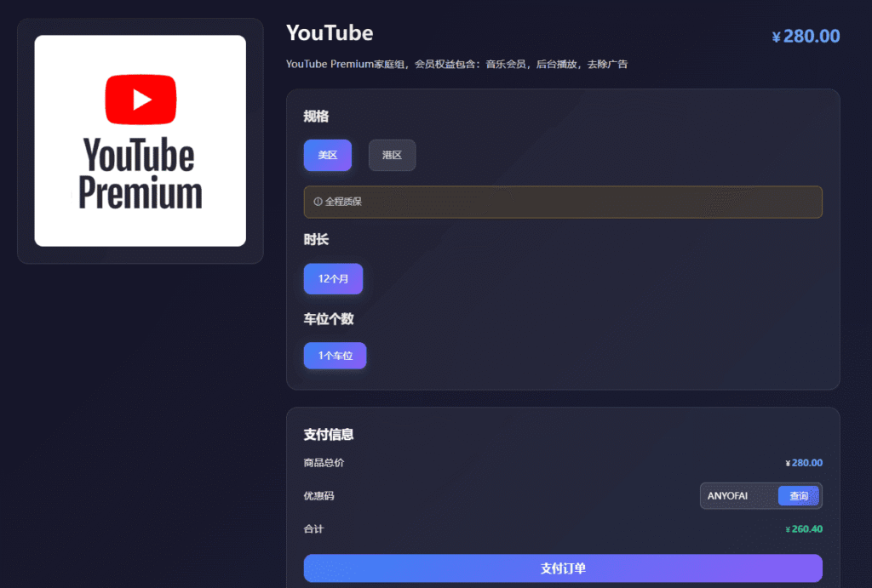Click the YouTube Premium product image
Image resolution: width=872 pixels, height=588 pixels.
coord(140,140)
